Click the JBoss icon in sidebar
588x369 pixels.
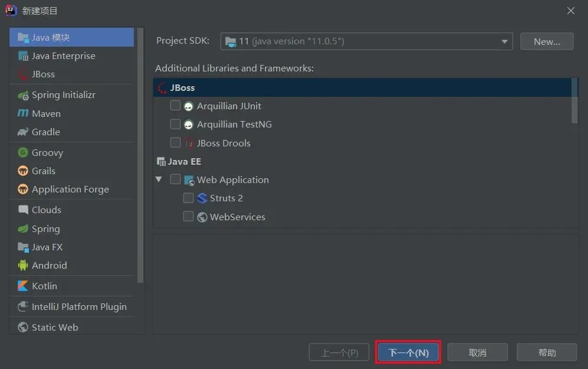[23, 74]
